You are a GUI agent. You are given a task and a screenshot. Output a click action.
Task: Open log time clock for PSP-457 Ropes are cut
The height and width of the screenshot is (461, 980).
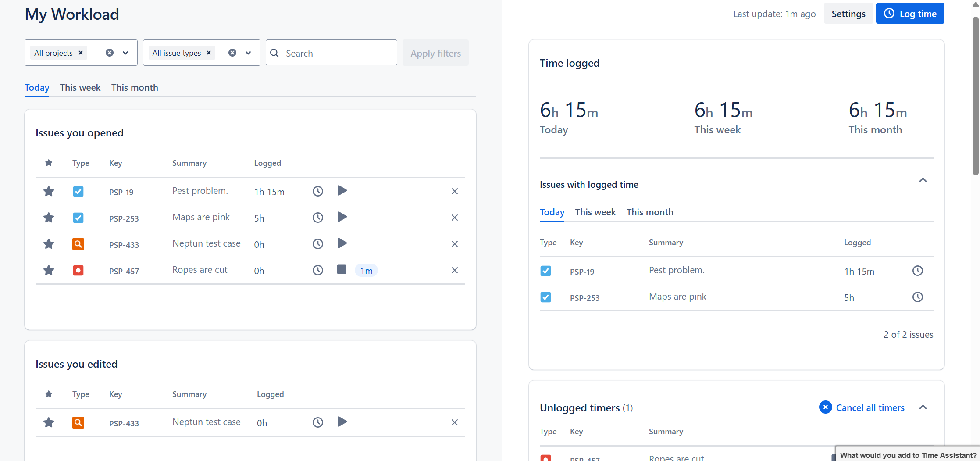click(x=318, y=270)
